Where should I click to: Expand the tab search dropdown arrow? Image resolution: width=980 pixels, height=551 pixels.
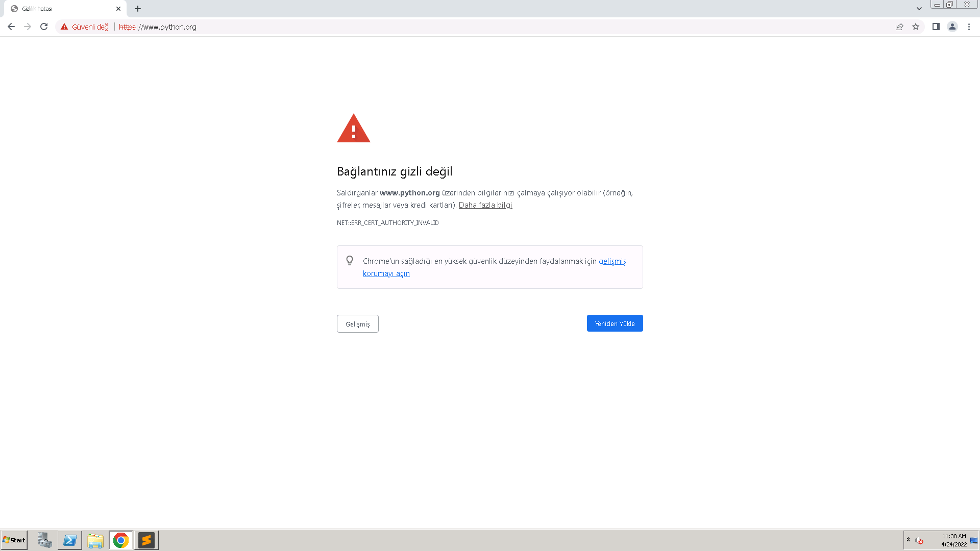[919, 9]
